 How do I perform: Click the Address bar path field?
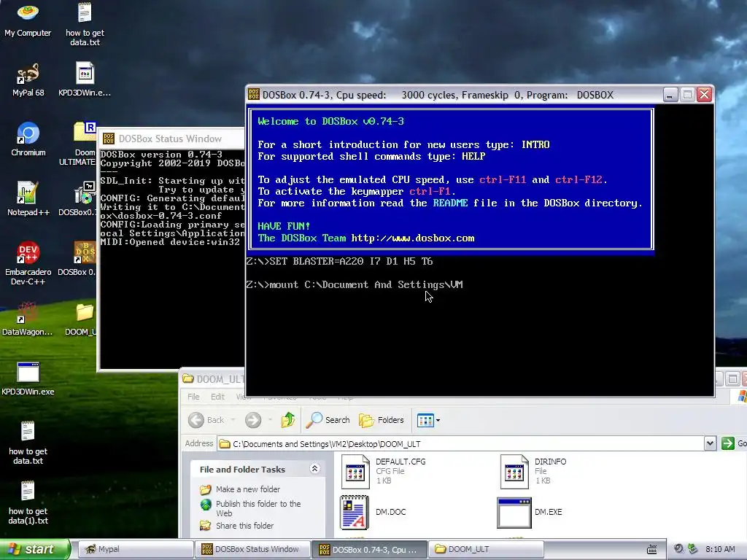tap(461, 444)
